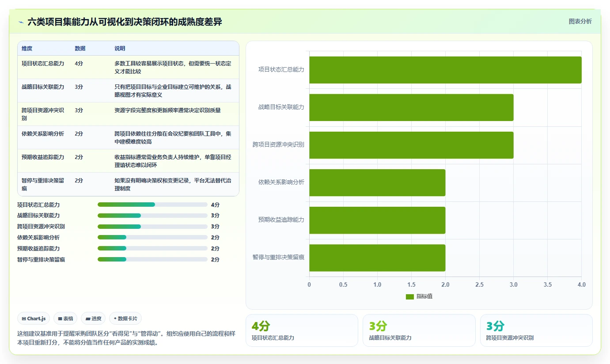The image size is (610, 364).
Task: Click description starting 多数工具较容易展示项目状态
Action: pos(173,68)
